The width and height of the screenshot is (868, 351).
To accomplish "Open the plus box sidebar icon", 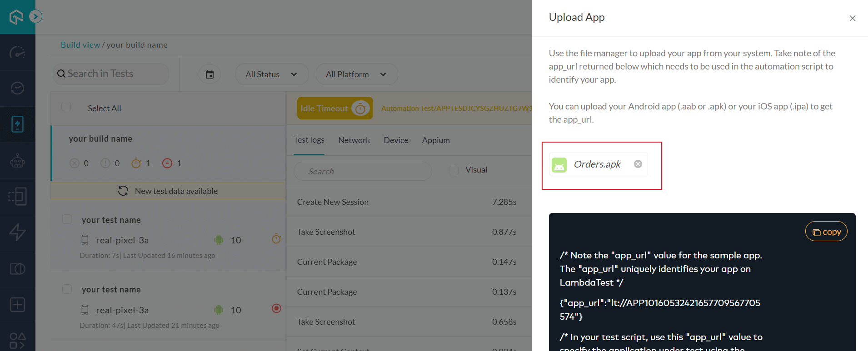I will [17, 305].
